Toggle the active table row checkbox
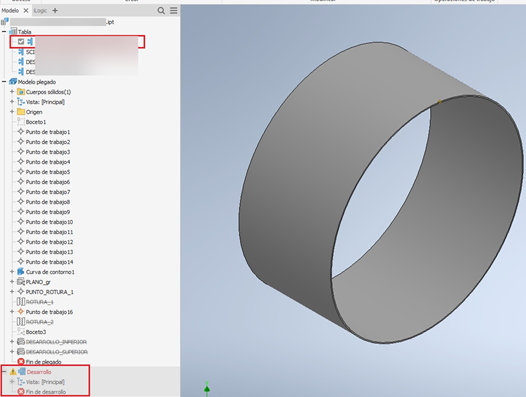The width and height of the screenshot is (526, 397). [x=21, y=42]
